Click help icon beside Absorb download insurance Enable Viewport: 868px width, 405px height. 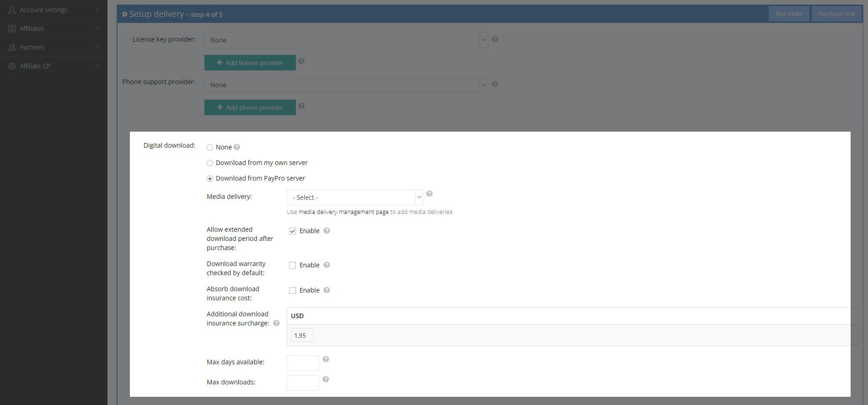pyautogui.click(x=327, y=290)
